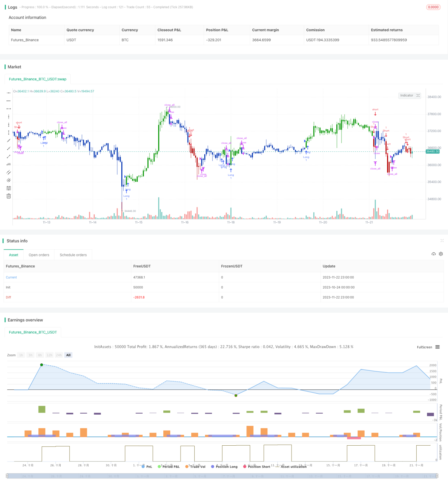Delete drawings with the trash icon
448x486 pixels.
(9, 196)
